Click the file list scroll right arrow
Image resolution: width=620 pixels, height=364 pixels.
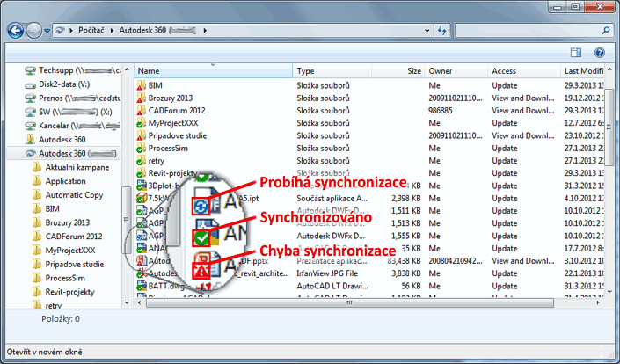tap(599, 303)
